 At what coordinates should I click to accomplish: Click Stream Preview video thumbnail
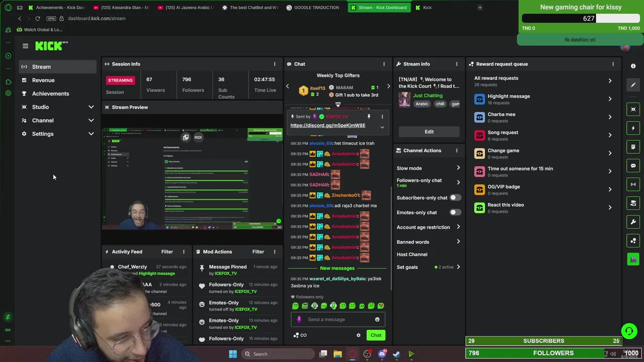pos(192,178)
